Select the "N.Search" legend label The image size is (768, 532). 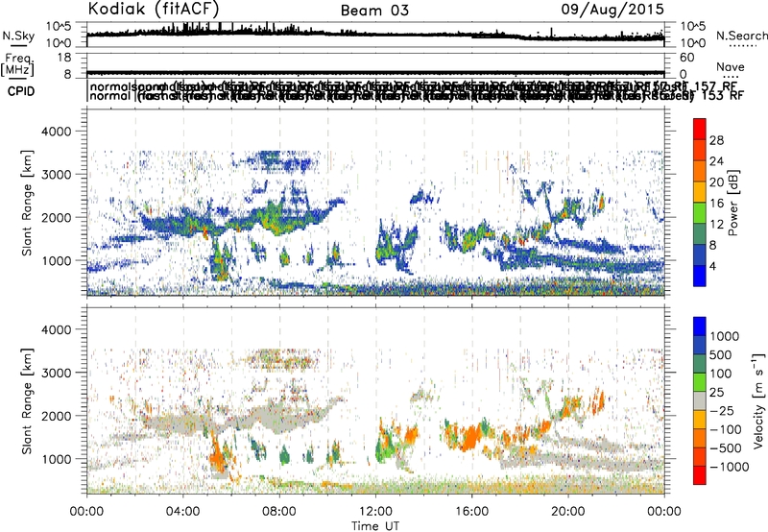pos(741,36)
